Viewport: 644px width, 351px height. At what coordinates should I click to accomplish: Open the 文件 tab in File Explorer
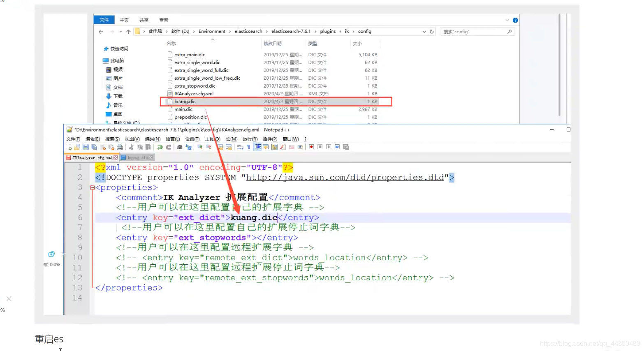click(x=104, y=20)
